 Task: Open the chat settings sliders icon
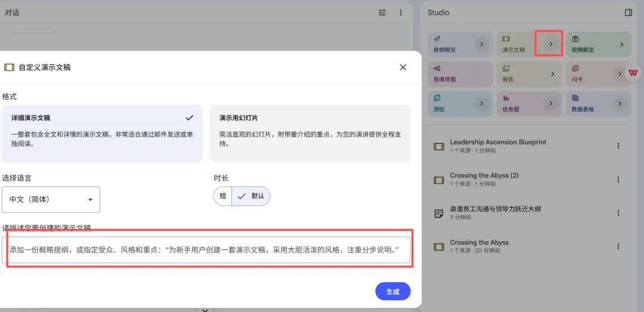[x=382, y=13]
